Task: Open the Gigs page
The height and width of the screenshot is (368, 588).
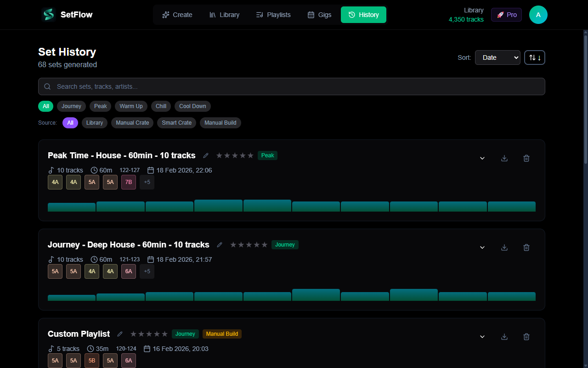Action: pyautogui.click(x=319, y=14)
